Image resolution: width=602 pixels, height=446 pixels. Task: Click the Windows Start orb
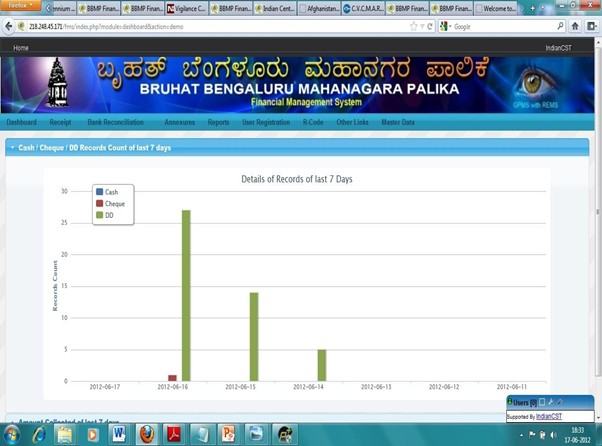click(x=12, y=435)
